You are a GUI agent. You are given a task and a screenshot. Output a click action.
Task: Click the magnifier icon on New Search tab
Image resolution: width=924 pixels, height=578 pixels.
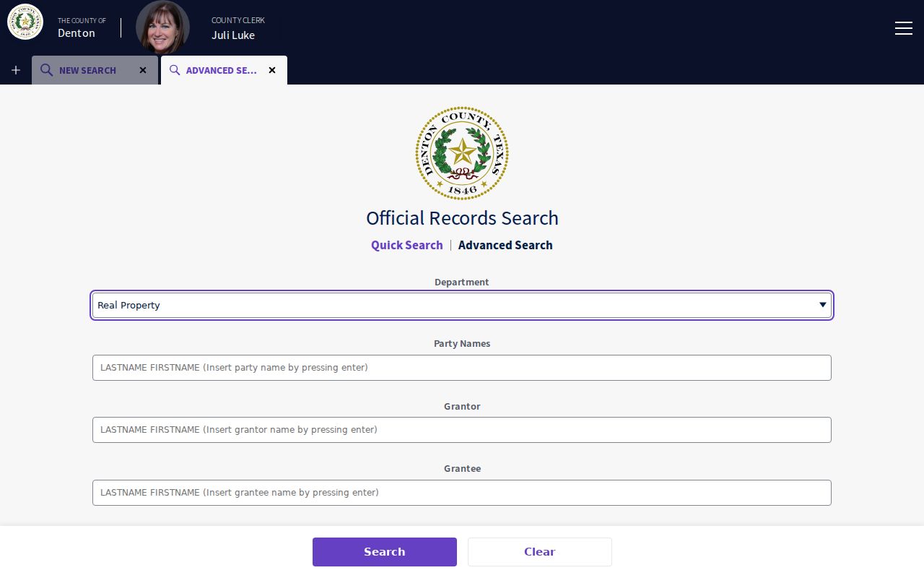click(46, 70)
